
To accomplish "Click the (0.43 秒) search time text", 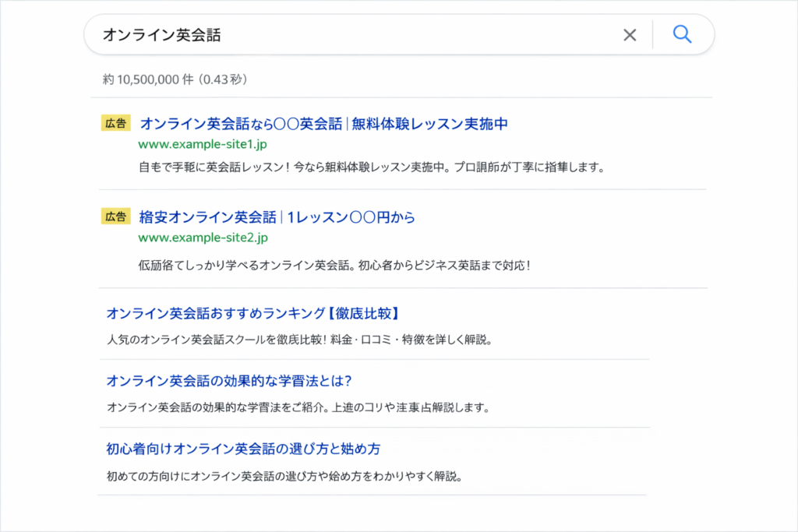I will [223, 79].
